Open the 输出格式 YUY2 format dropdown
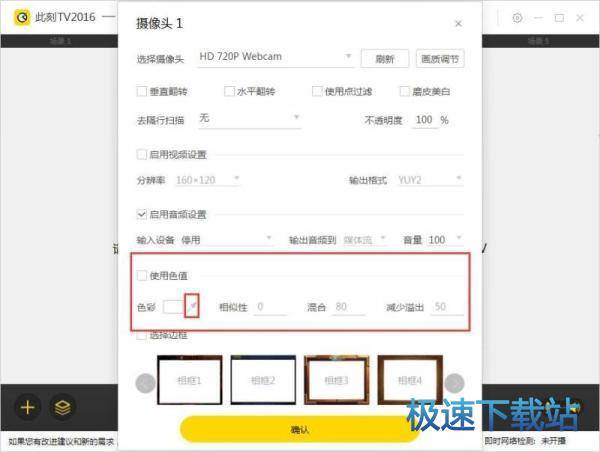This screenshot has height=452, width=600. [430, 180]
